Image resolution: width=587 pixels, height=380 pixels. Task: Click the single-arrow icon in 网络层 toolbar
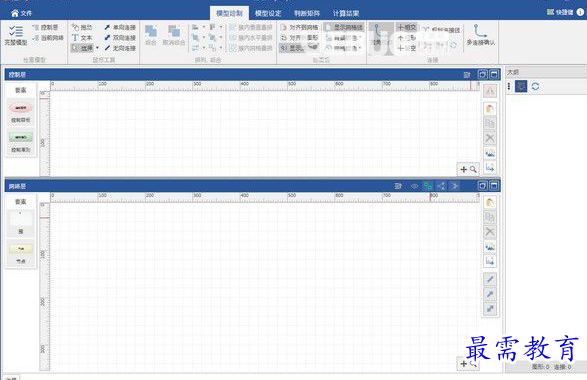[x=490, y=294]
